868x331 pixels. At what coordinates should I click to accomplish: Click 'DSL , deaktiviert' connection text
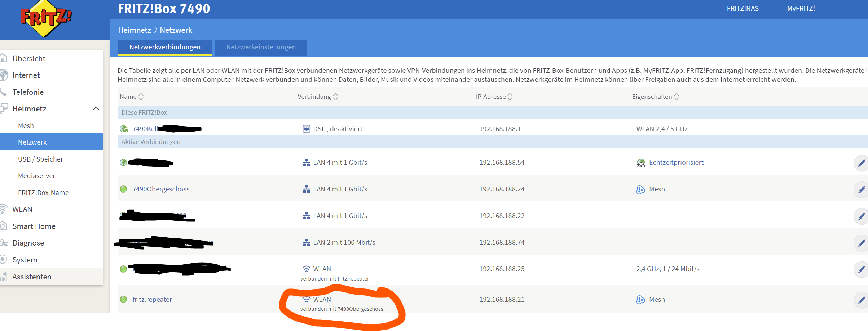coord(338,129)
